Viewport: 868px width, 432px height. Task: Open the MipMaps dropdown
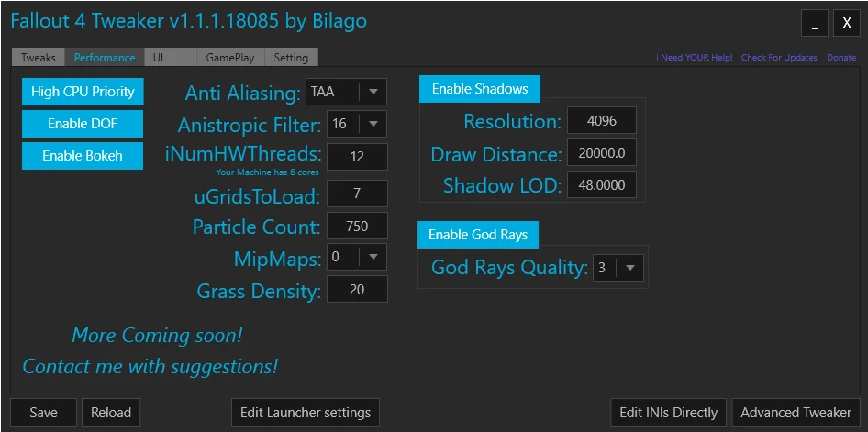point(357,257)
